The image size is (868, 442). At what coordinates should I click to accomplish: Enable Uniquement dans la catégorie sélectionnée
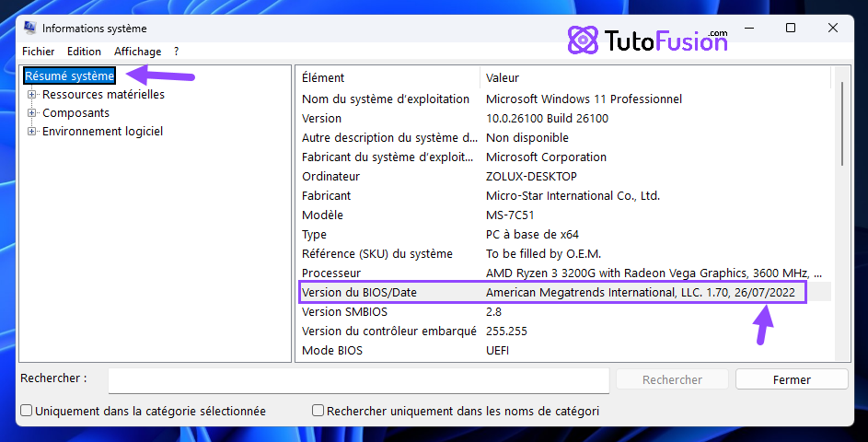pyautogui.click(x=26, y=411)
